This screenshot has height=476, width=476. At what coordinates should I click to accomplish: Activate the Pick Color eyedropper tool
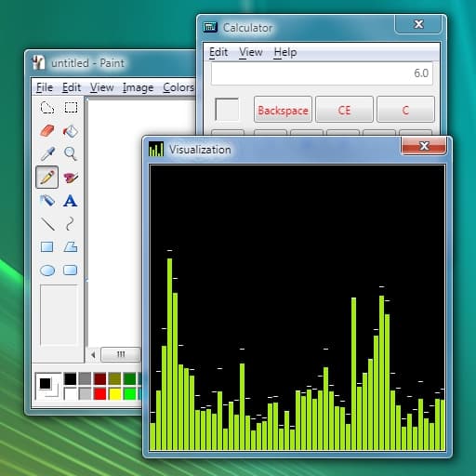tap(47, 153)
